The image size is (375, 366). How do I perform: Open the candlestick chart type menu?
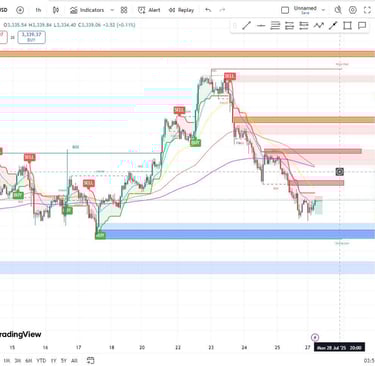pyautogui.click(x=56, y=10)
